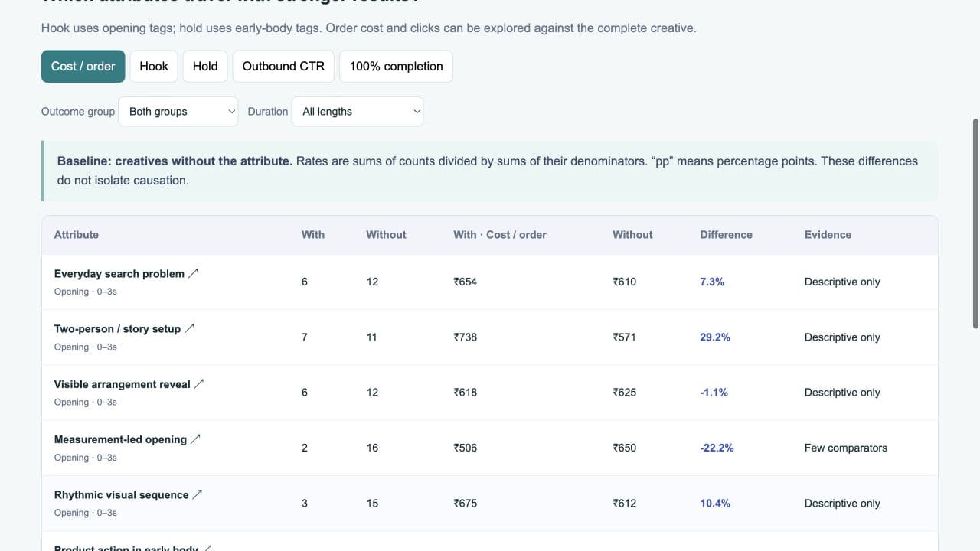Click the ₹738 cost value

(465, 337)
